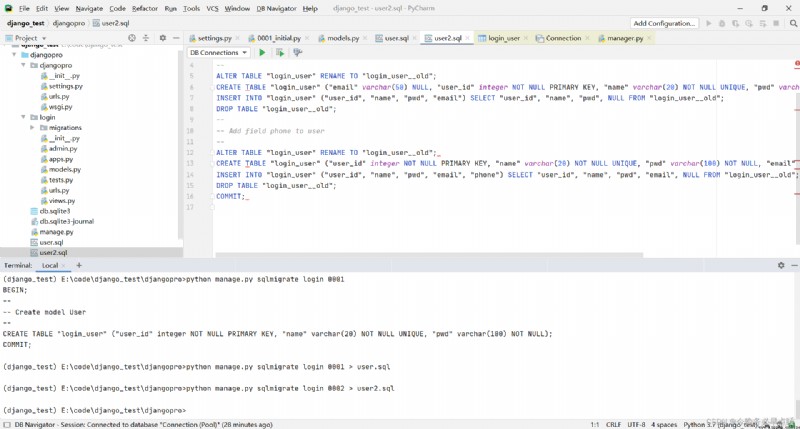
Task: Close the settings.py editor tab
Action: pyautogui.click(x=236, y=38)
